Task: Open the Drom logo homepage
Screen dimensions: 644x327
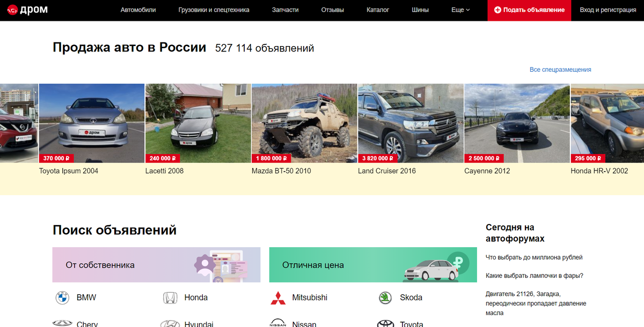Action: point(27,10)
